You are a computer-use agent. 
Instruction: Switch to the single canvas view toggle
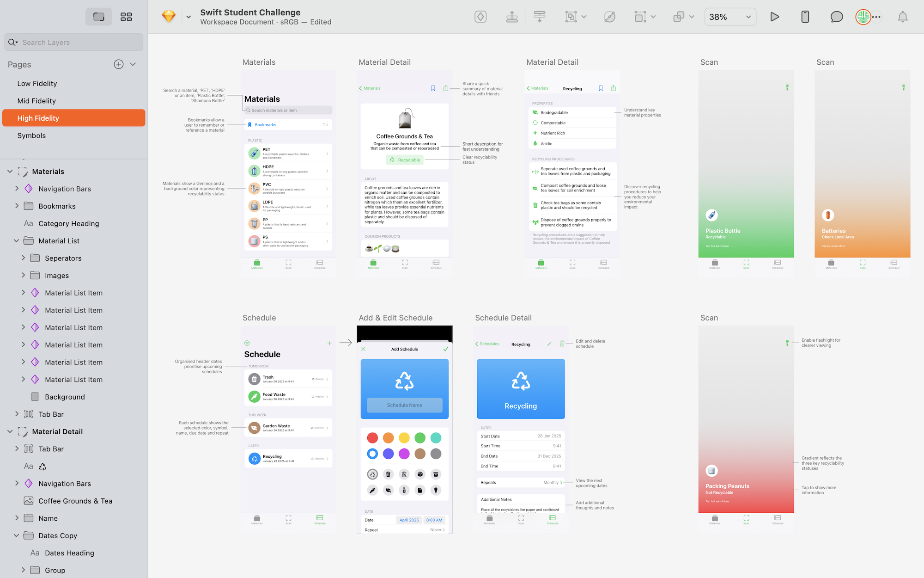(99, 17)
